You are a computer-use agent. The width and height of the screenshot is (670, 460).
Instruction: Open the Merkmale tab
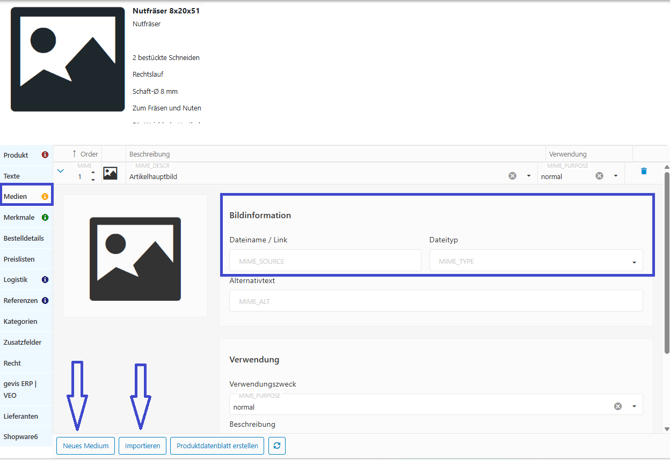point(26,217)
